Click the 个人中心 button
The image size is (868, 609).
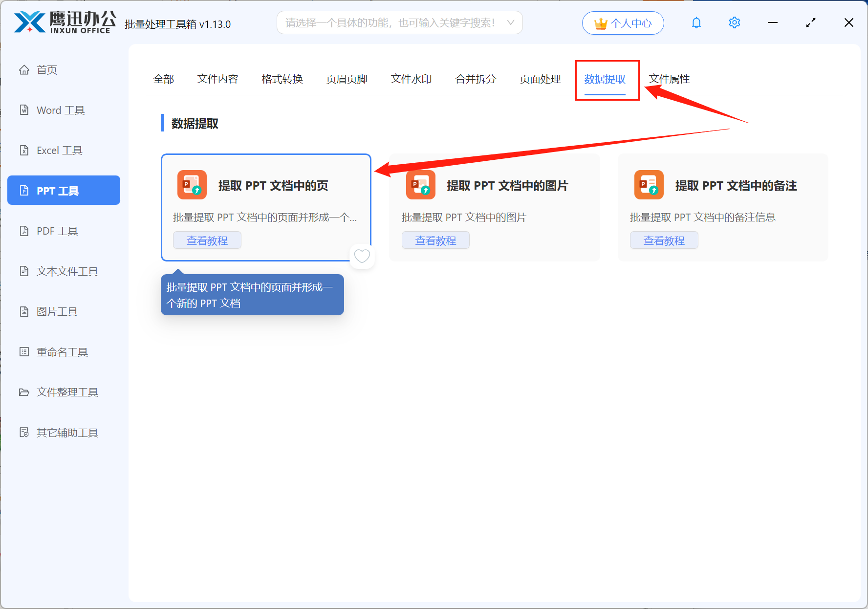click(623, 22)
